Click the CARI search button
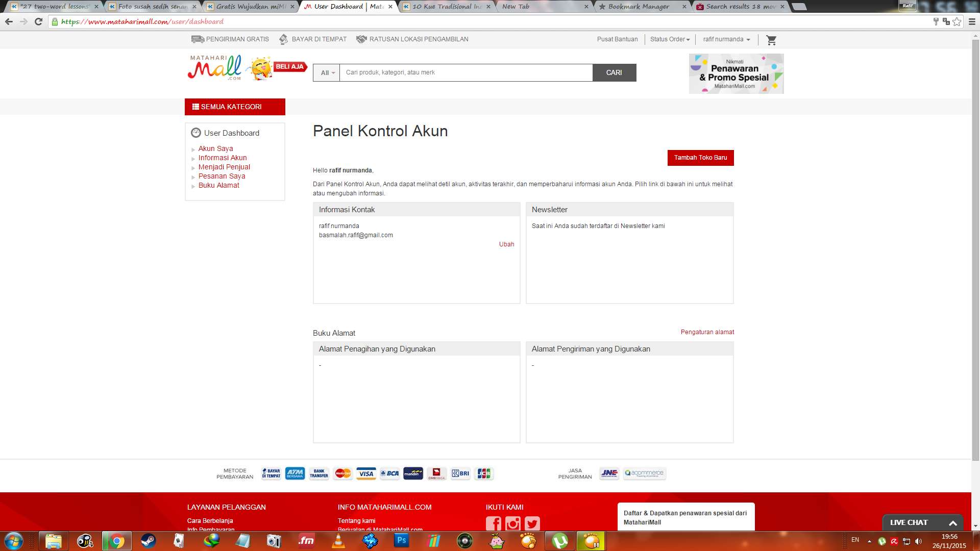This screenshot has width=980, height=551. pyautogui.click(x=614, y=72)
